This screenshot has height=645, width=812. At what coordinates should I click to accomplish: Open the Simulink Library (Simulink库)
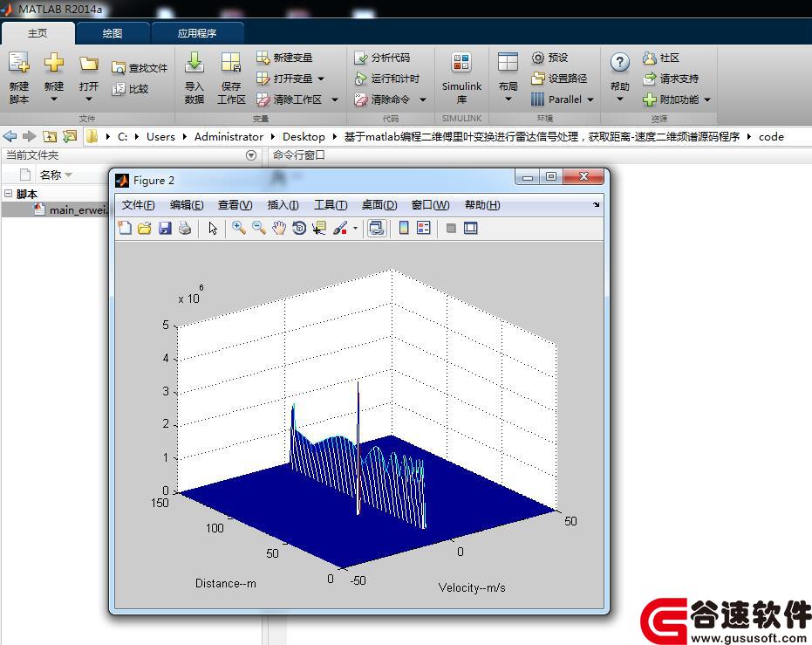461,78
